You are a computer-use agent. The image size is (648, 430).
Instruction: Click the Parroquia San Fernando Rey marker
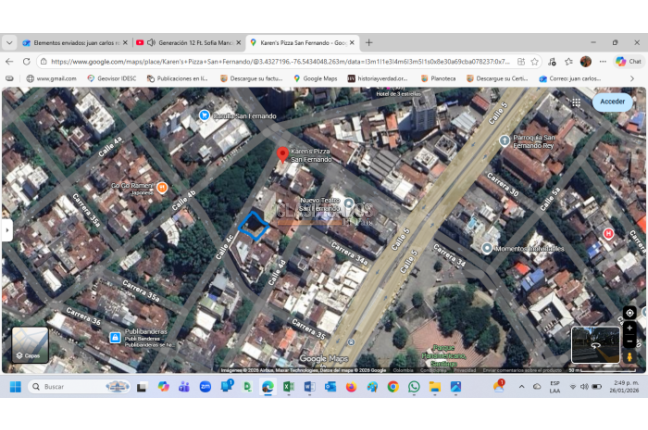tap(504, 141)
